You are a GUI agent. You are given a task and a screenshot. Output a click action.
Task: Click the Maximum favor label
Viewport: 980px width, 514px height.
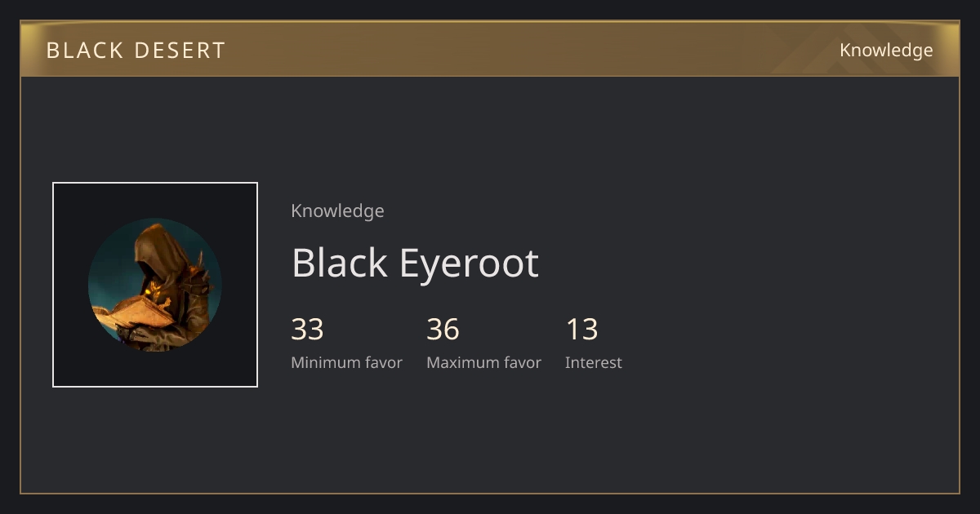(483, 362)
